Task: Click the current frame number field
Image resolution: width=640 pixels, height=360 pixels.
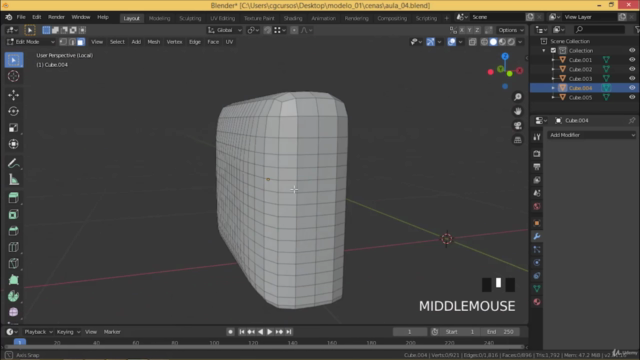Action: pyautogui.click(x=409, y=332)
